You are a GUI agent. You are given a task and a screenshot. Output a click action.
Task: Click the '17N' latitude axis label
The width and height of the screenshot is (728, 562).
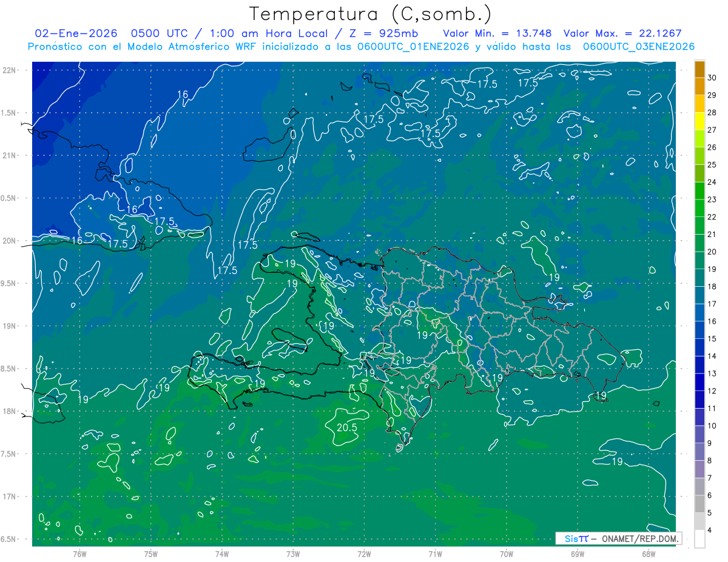10,497
